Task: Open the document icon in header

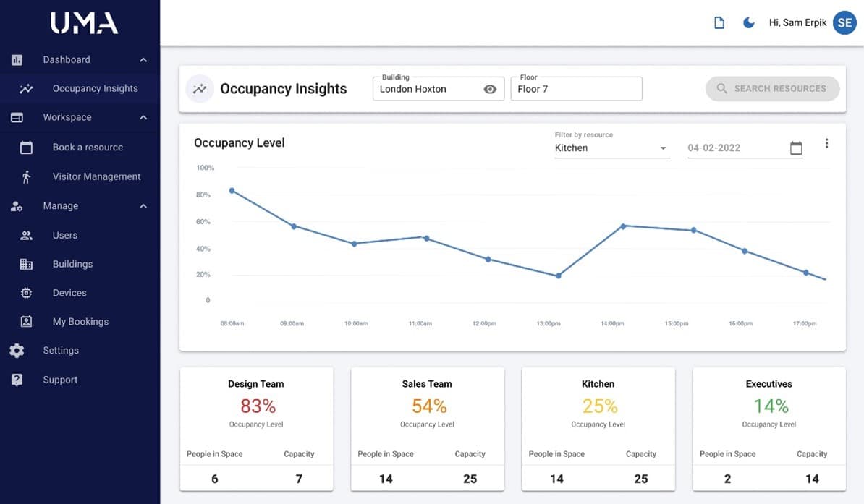Action: (x=719, y=23)
